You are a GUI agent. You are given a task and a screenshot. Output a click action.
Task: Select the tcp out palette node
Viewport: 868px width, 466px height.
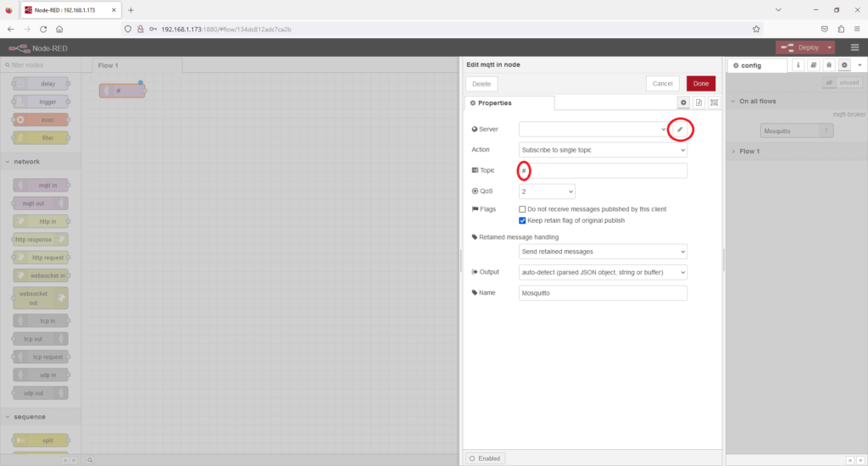point(41,339)
